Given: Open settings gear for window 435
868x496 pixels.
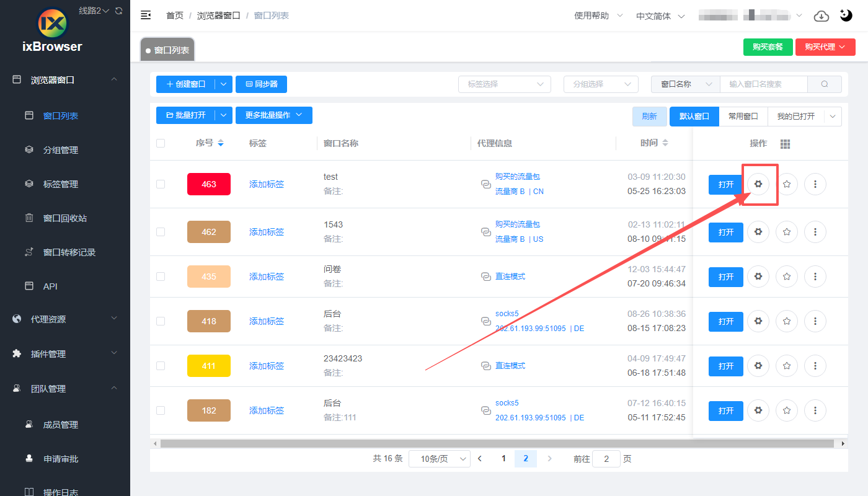Looking at the screenshot, I should pos(758,277).
